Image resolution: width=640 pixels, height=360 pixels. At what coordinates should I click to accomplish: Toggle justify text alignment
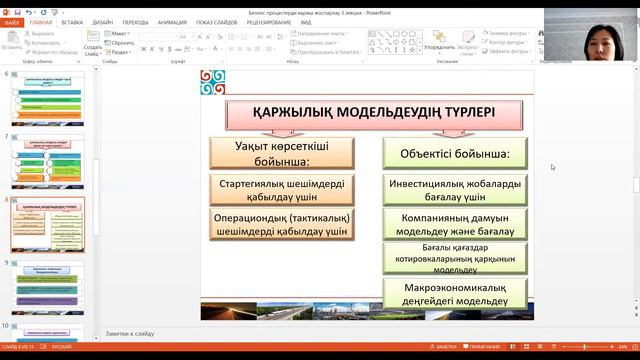tap(257, 49)
